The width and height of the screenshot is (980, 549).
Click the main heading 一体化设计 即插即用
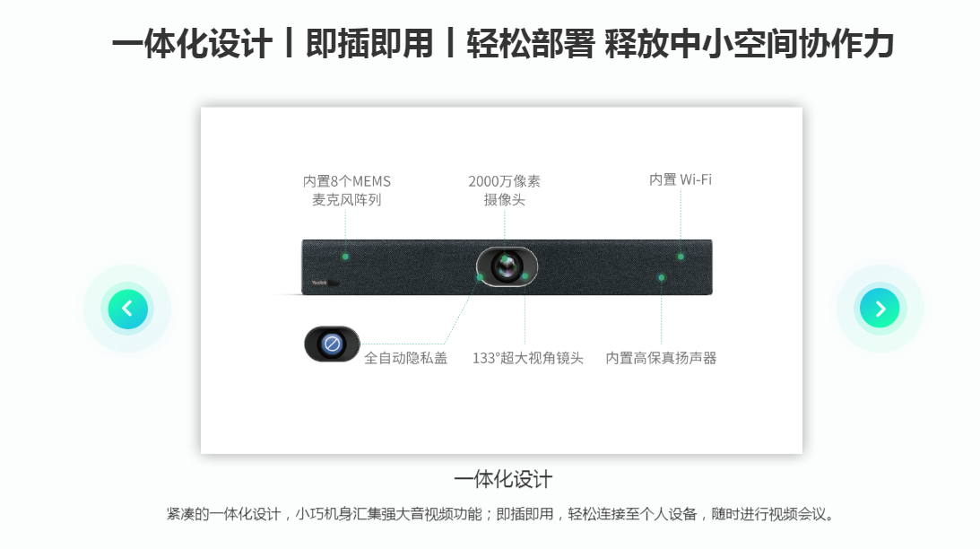[x=503, y=44]
